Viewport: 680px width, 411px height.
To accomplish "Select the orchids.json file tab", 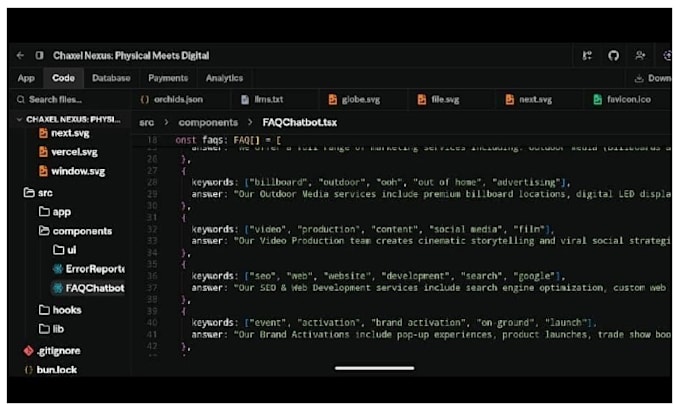I will tap(178, 100).
